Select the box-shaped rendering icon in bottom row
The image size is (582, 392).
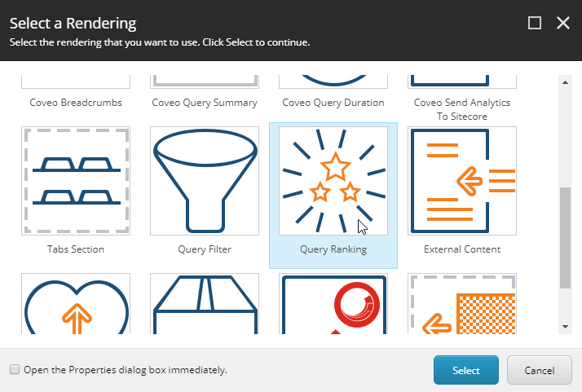pos(205,304)
